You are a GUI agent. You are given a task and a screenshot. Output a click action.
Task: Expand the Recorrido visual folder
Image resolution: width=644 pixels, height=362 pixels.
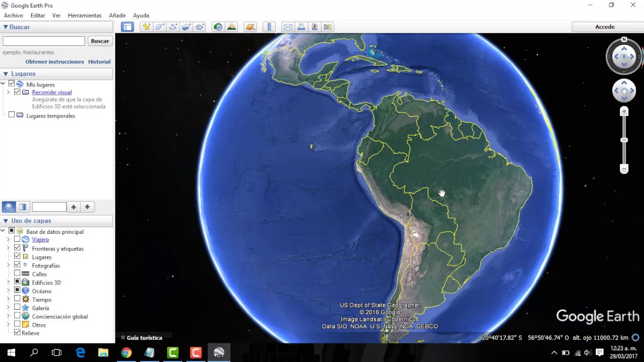8,93
